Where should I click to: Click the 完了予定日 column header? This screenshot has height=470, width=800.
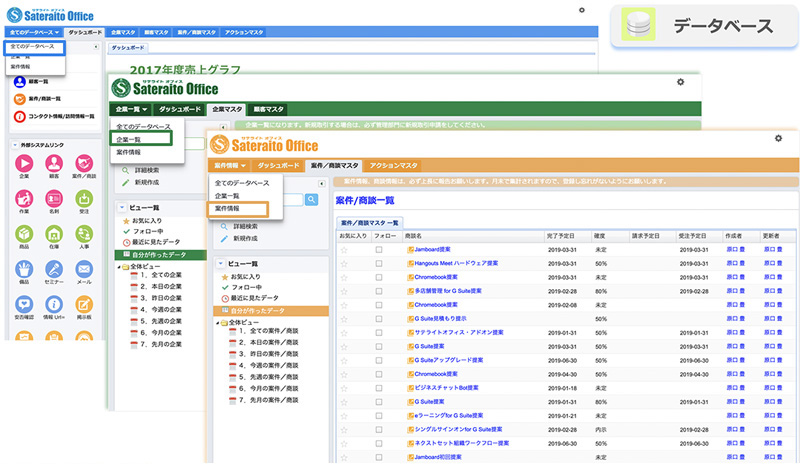click(x=560, y=236)
